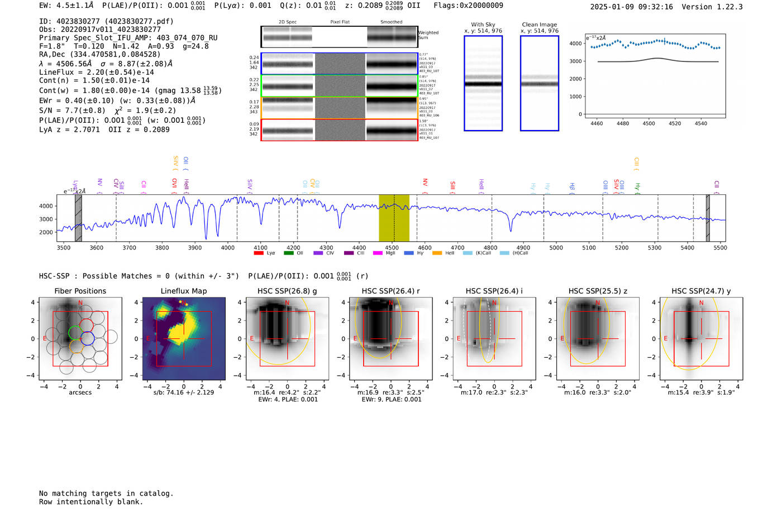Click the hatched gray band near 3540 Å

78,218
